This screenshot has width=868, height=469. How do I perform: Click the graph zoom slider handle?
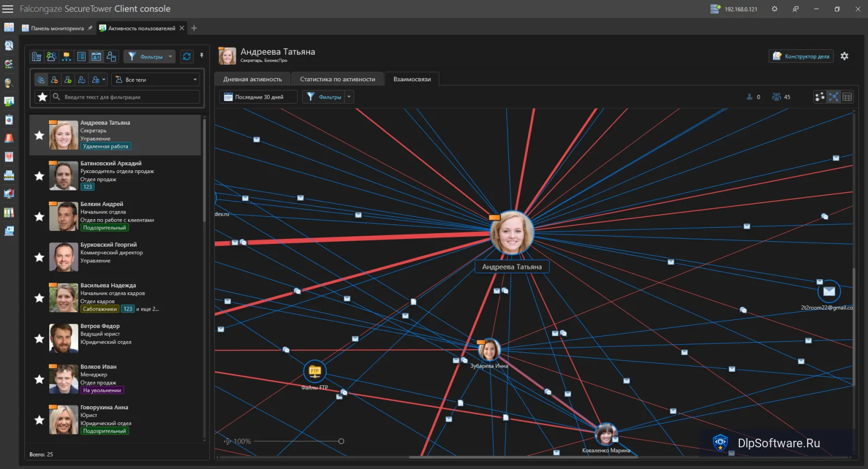341,441
